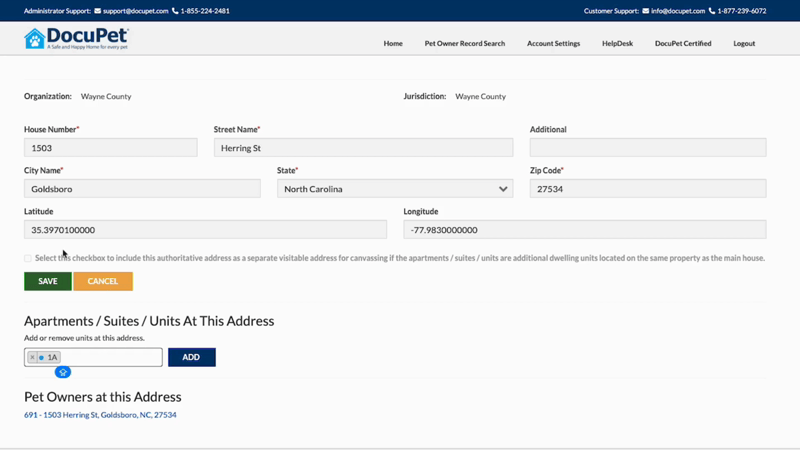Open Account Settings menu

pyautogui.click(x=554, y=43)
